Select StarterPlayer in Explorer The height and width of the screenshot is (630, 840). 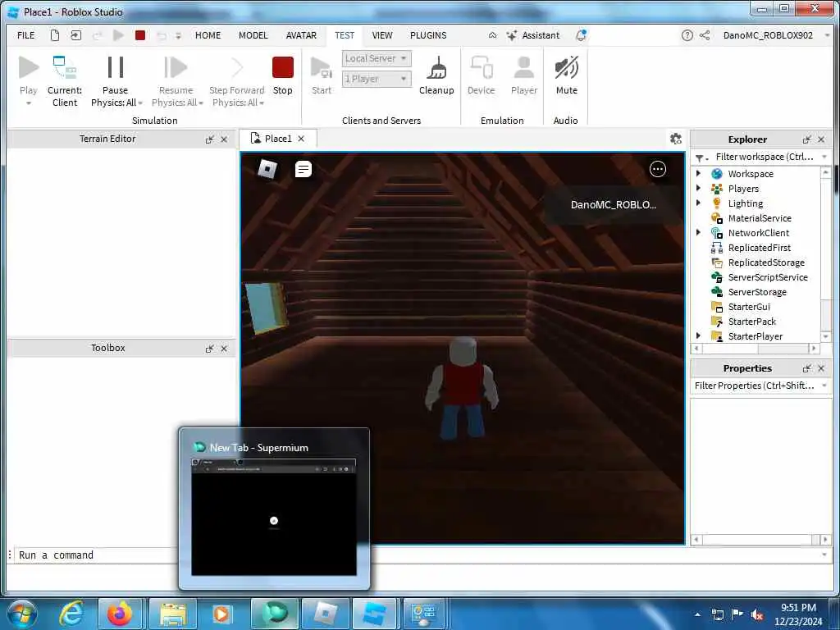coord(755,336)
